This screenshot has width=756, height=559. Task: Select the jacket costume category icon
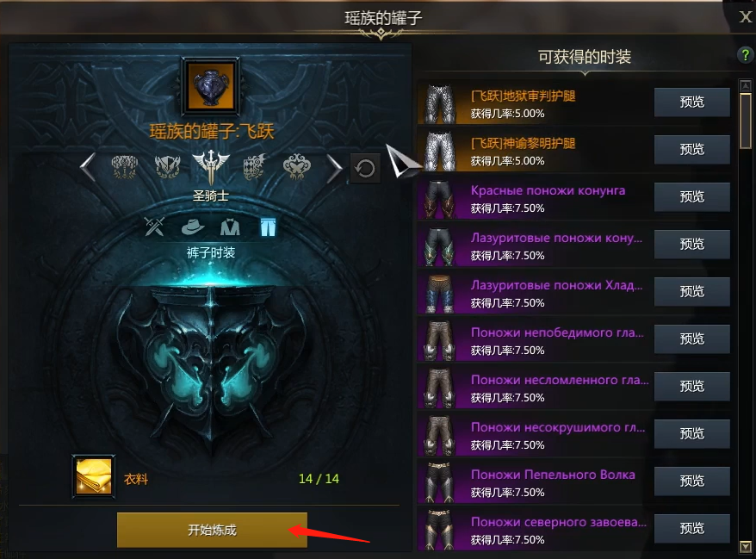230,227
